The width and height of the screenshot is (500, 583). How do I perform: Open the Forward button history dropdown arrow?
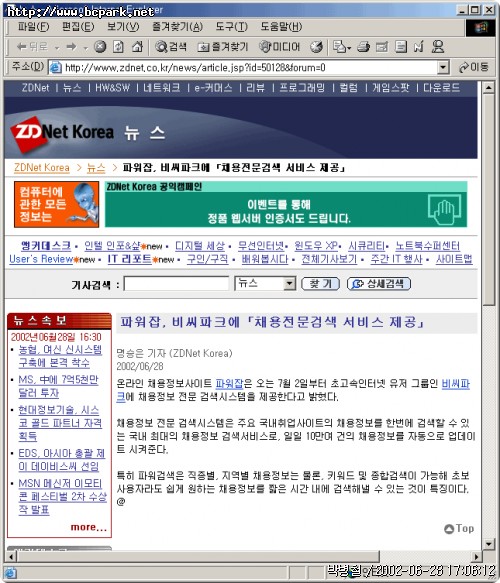tap(86, 48)
